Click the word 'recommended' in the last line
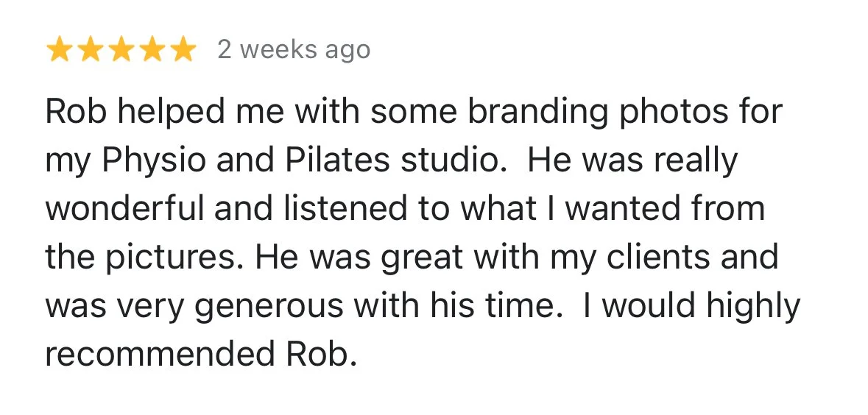 160,355
